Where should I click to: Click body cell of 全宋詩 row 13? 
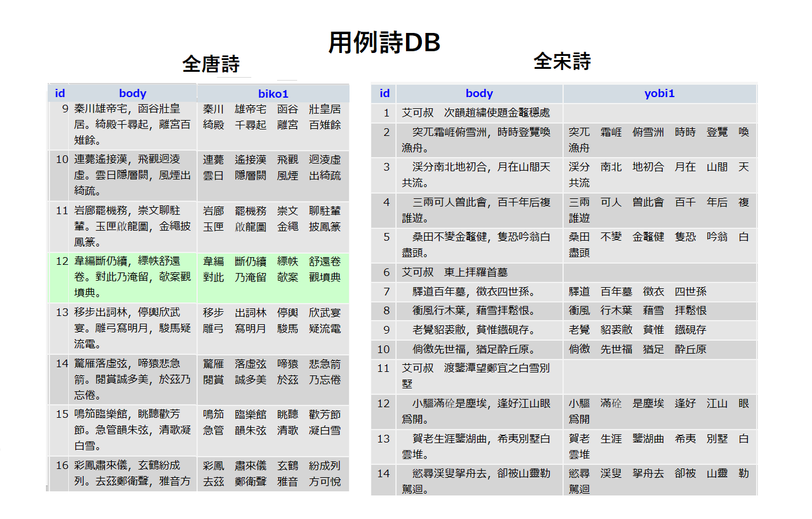(x=480, y=447)
